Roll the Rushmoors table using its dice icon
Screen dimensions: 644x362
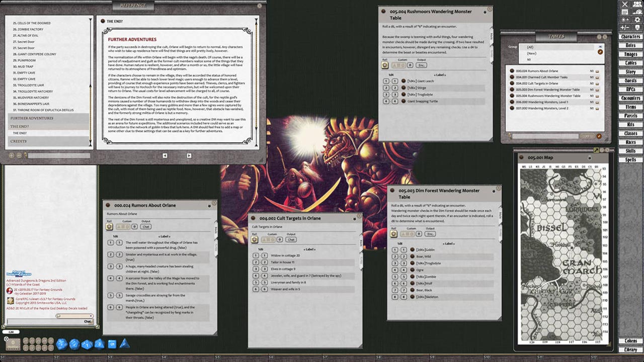click(385, 65)
